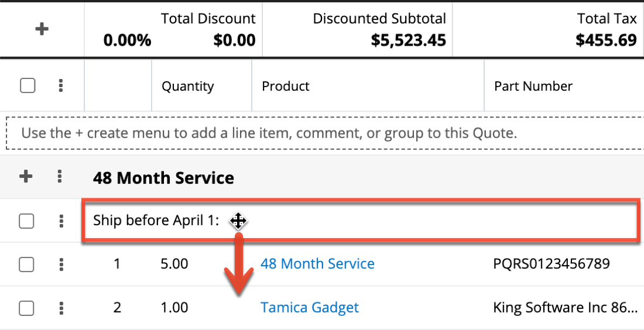
Task: Click the Ship before April 1 comment text
Action: pos(156,221)
